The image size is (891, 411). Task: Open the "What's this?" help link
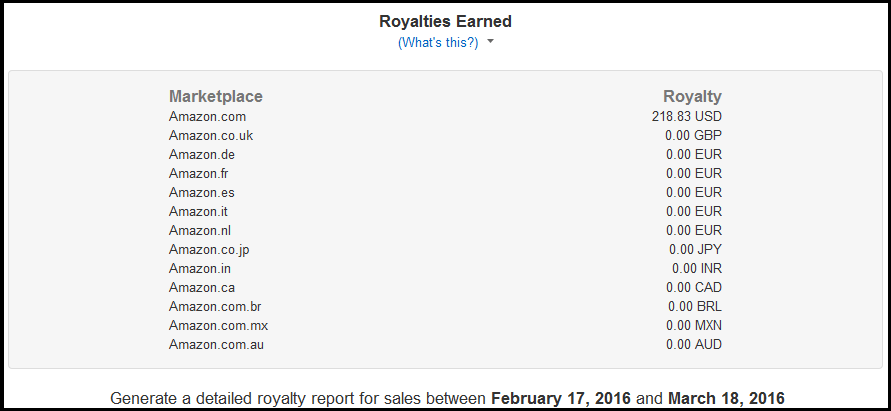click(x=438, y=43)
